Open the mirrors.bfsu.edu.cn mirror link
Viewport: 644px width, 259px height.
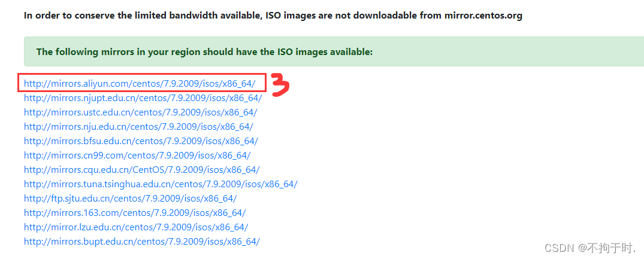pos(141,141)
